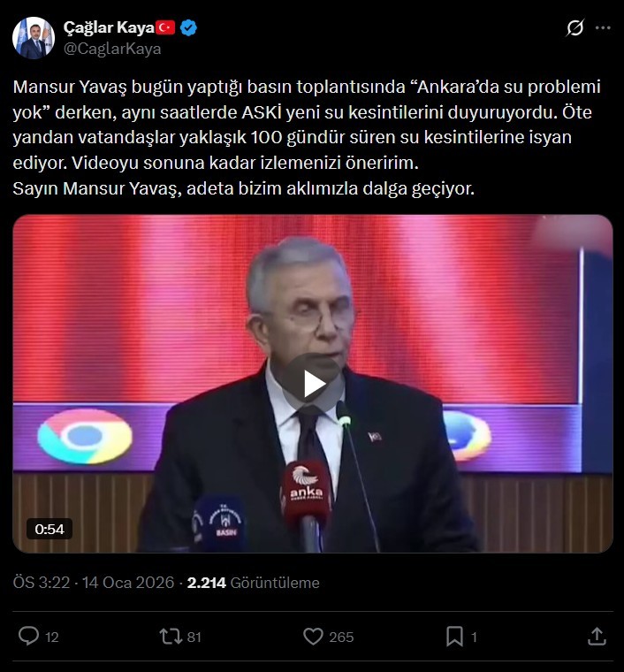
Task: View the 2.214 Görüntüleme analytics
Action: (254, 583)
